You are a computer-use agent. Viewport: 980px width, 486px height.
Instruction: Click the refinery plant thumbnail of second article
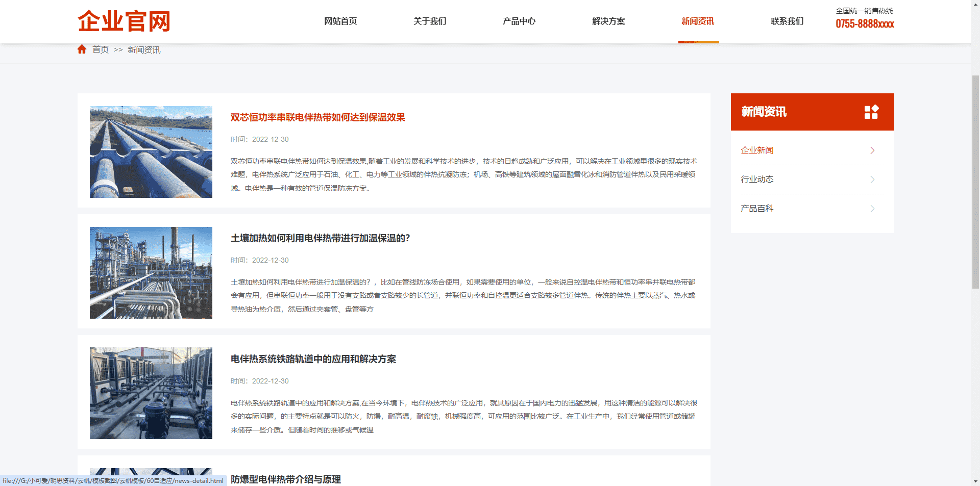151,273
